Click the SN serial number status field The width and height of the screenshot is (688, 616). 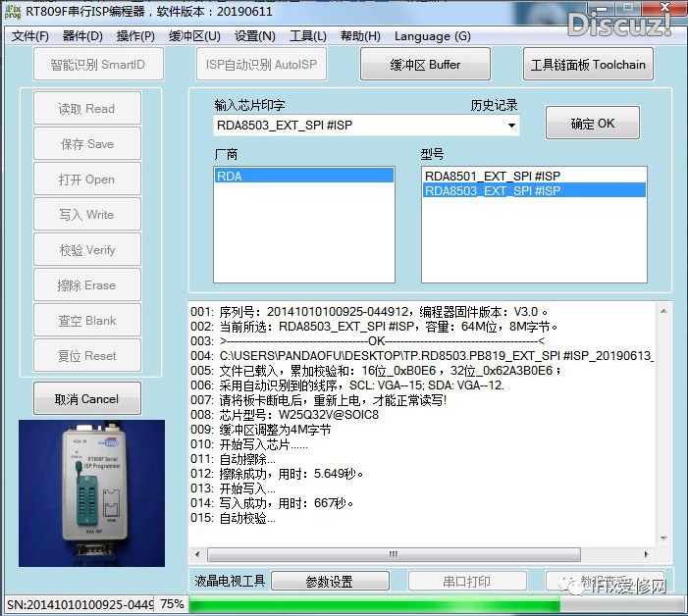(79, 604)
